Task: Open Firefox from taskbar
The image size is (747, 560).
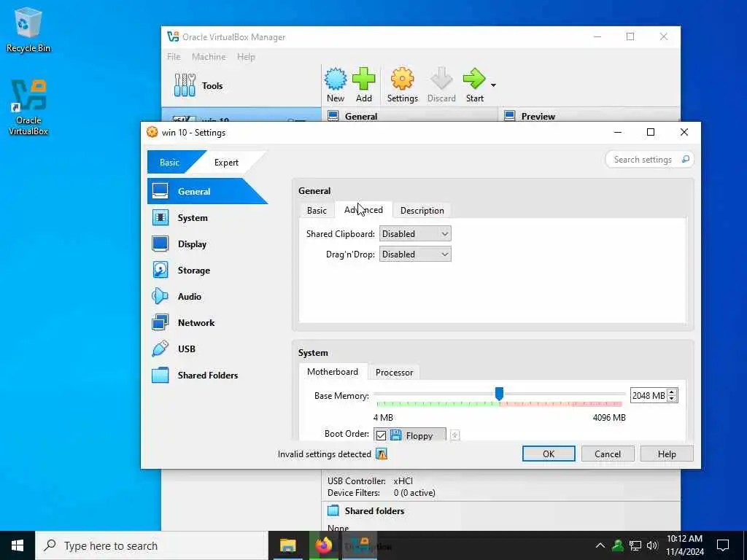Action: 323,545
